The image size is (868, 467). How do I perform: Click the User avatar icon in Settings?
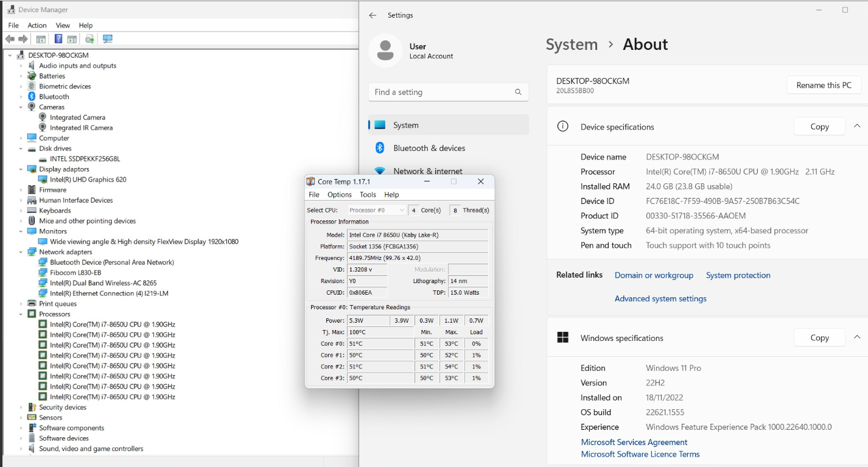pos(385,51)
